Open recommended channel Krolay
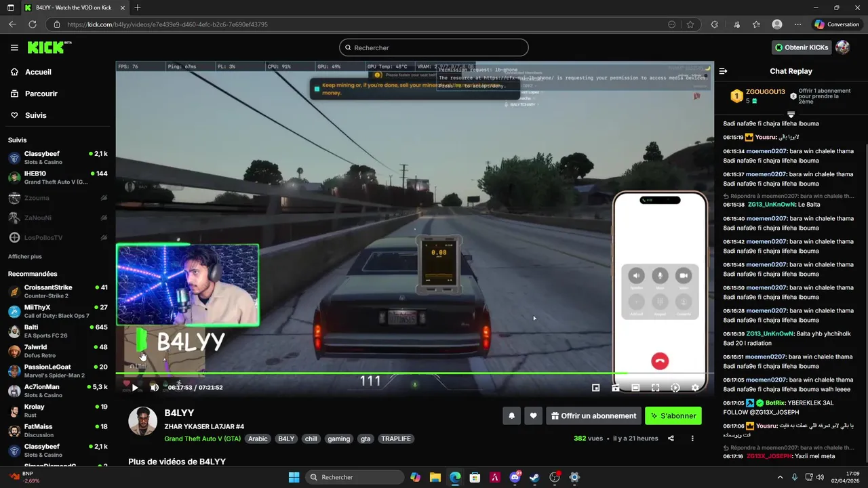868x488 pixels. pos(58,411)
